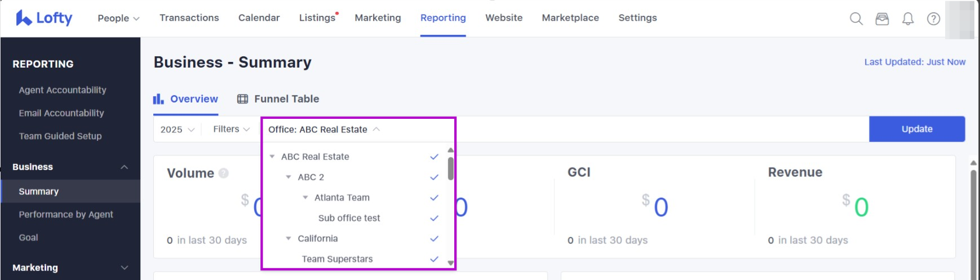Screen dimensions: 980x280
Task: Collapse the Business sidebar section
Action: (x=125, y=167)
